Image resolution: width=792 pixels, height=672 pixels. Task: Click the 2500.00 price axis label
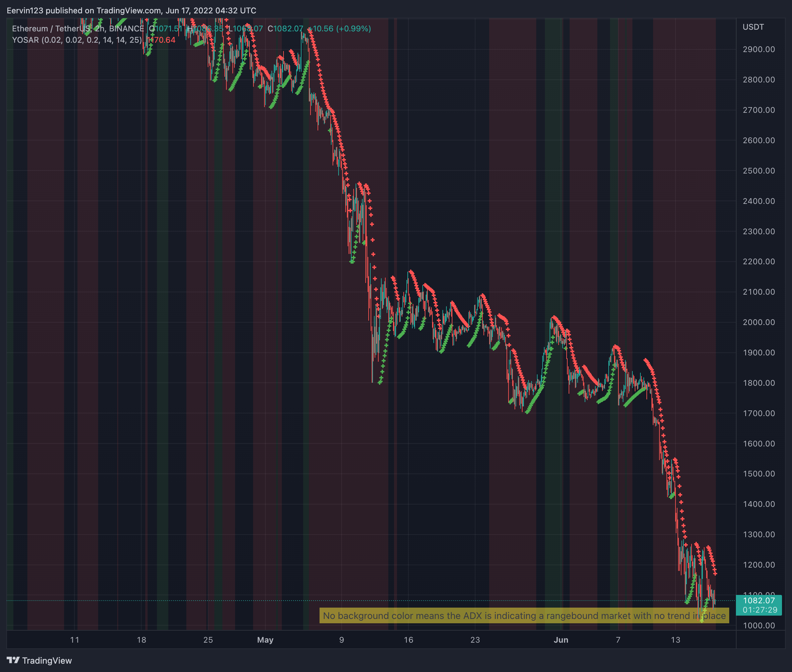click(x=759, y=171)
